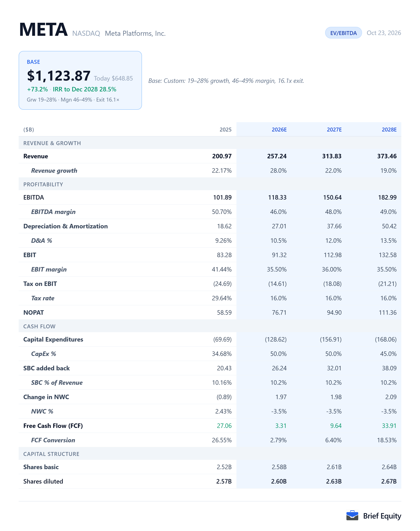Click the BASE scenario label
The height and width of the screenshot is (531, 420).
[x=33, y=62]
